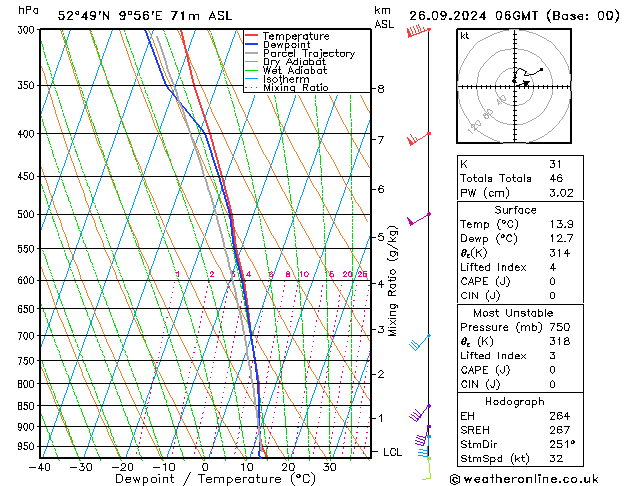
Task: Click the Dry Adiabat legend entry
Action: point(294,62)
